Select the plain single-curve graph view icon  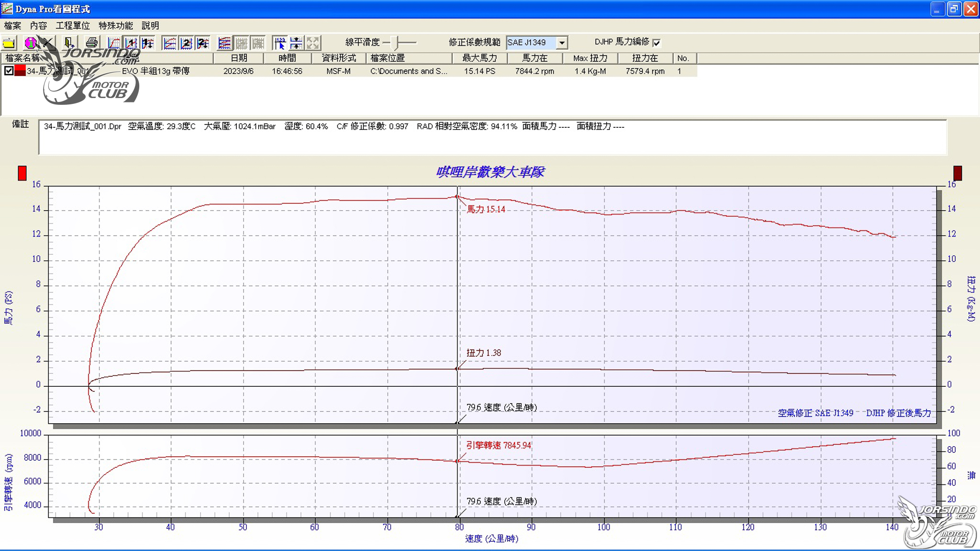point(114,43)
